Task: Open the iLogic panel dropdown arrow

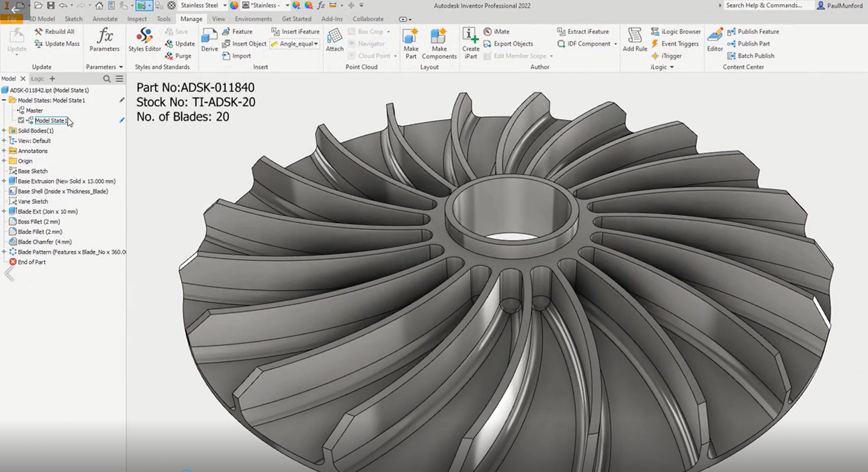Action: [672, 67]
